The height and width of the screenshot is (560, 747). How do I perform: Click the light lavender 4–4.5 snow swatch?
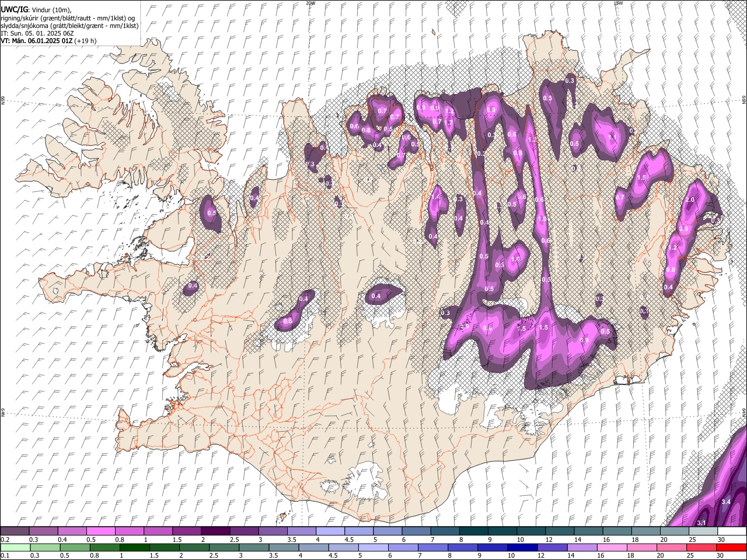(330, 531)
